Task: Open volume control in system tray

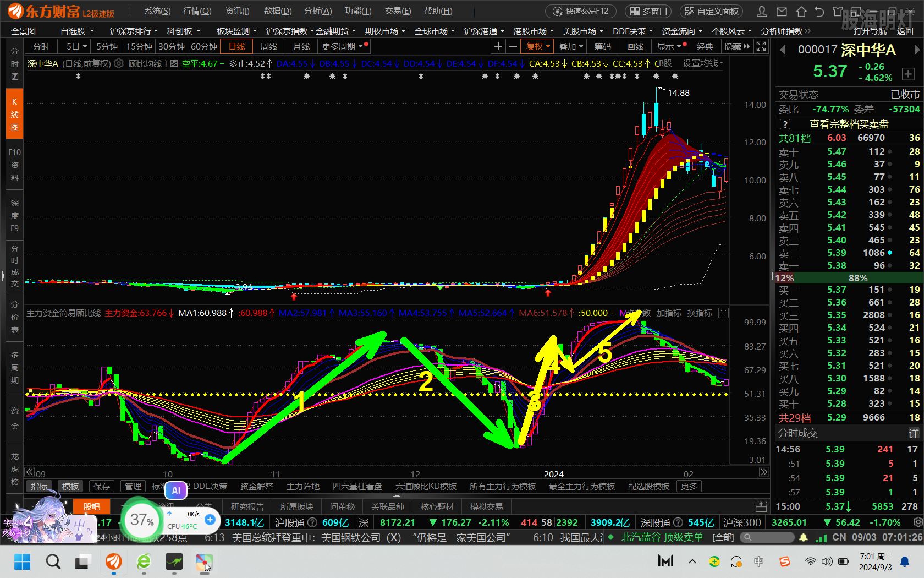Action: (x=827, y=561)
